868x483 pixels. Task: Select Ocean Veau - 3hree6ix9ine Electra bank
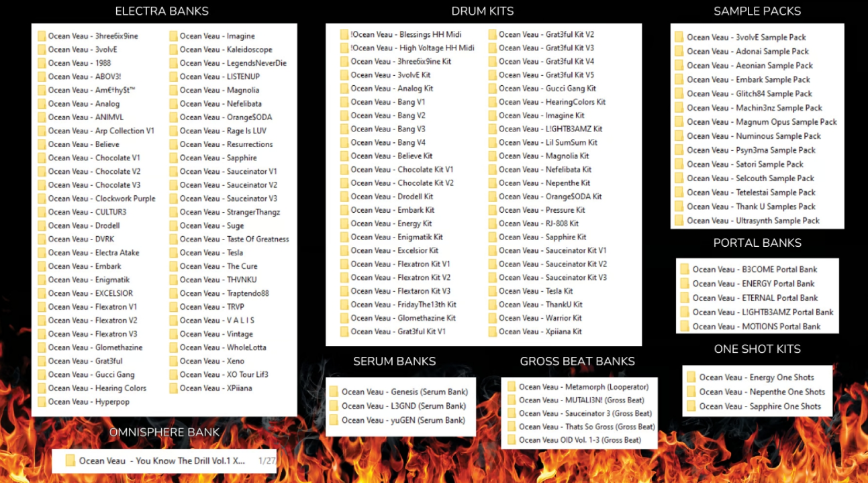click(93, 36)
